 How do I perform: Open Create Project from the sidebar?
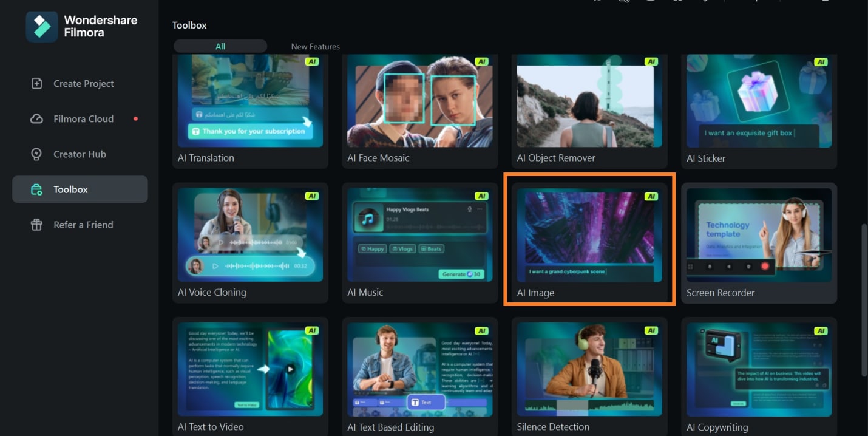pyautogui.click(x=80, y=84)
